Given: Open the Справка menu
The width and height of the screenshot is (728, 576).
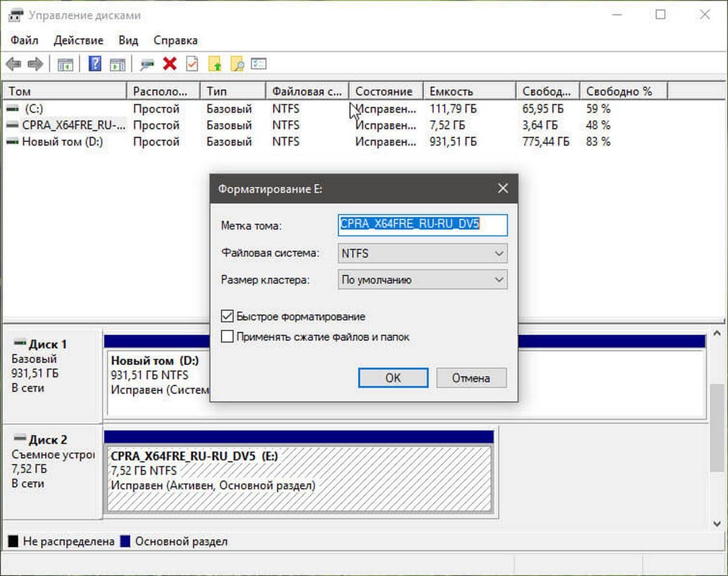Looking at the screenshot, I should click(175, 41).
